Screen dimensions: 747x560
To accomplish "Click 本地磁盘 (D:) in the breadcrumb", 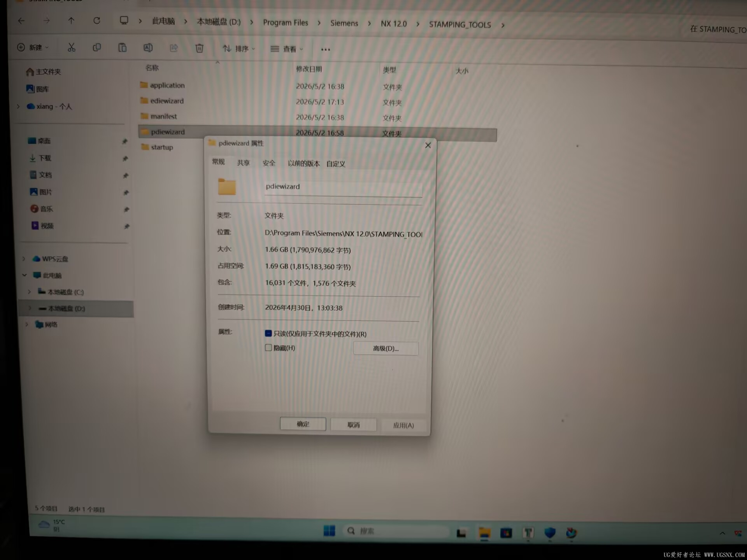I will [219, 22].
